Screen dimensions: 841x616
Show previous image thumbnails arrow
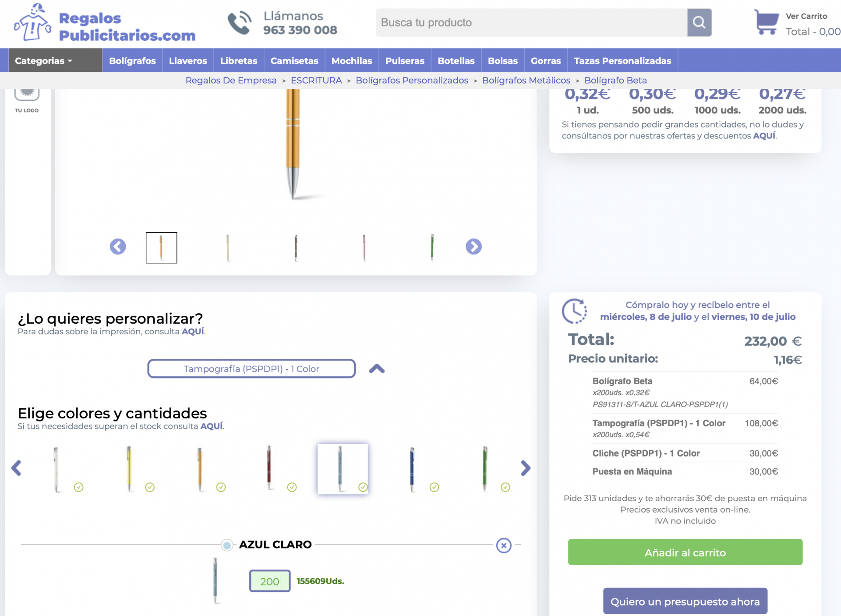pyautogui.click(x=118, y=247)
